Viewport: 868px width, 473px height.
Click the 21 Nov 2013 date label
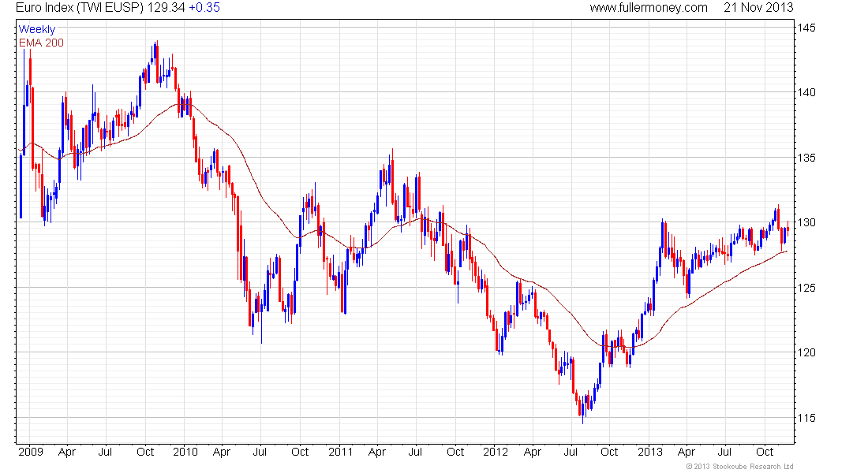(x=758, y=8)
